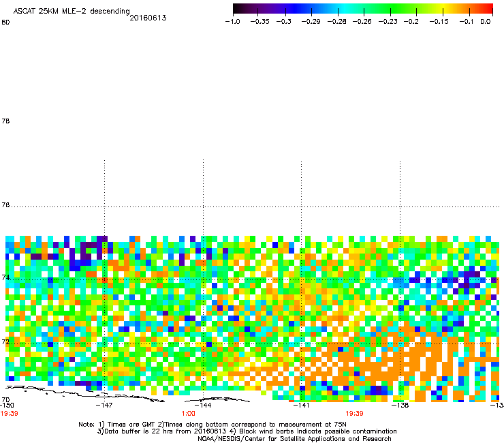The height and width of the screenshot is (443, 504).
Task: Click the 70 latitude axis label
Action: tap(5, 400)
